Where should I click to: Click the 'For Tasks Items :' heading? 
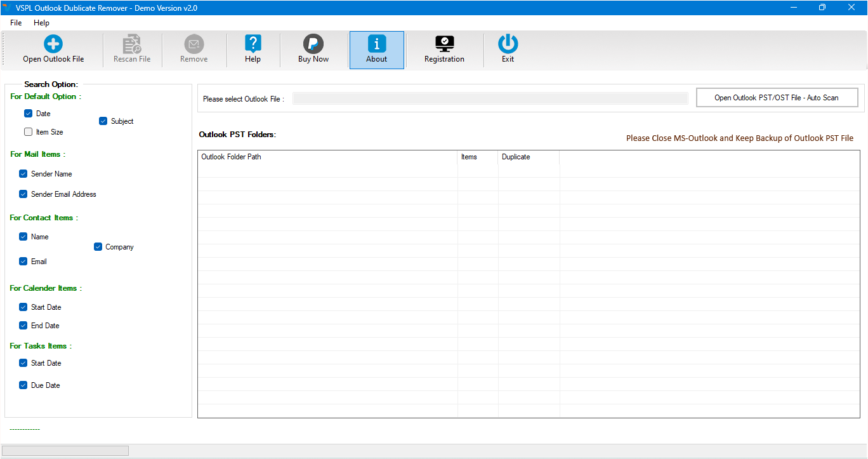click(41, 346)
